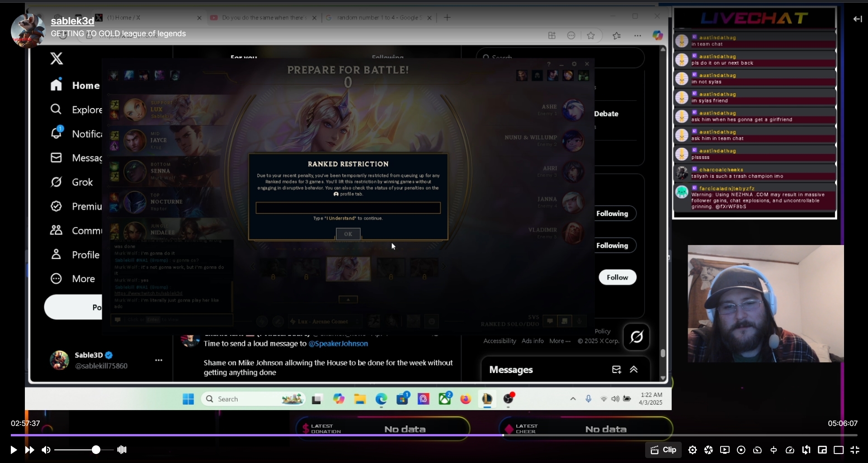Open the Accessibility footer link
Viewport: 868px width, 463px height.
500,341
